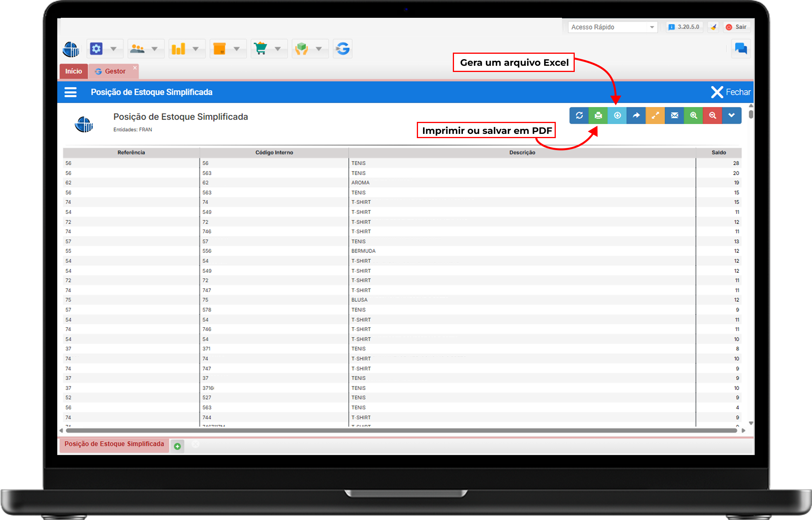Zoom in with green magnifier icon

pos(693,115)
